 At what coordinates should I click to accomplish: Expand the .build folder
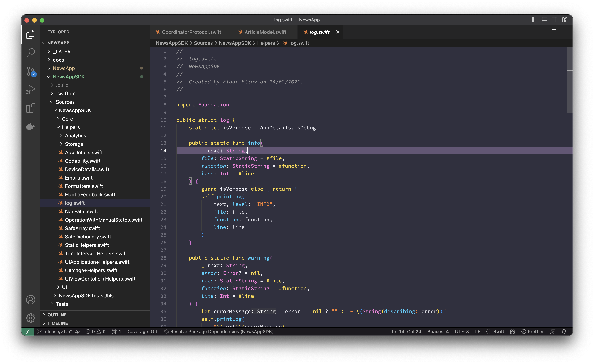pos(95,85)
